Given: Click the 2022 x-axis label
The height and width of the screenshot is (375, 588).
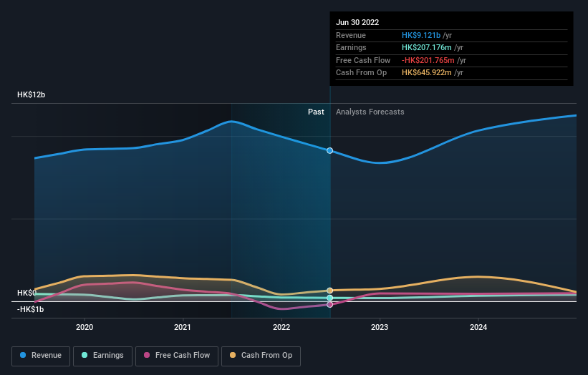Looking at the screenshot, I should pos(281,327).
